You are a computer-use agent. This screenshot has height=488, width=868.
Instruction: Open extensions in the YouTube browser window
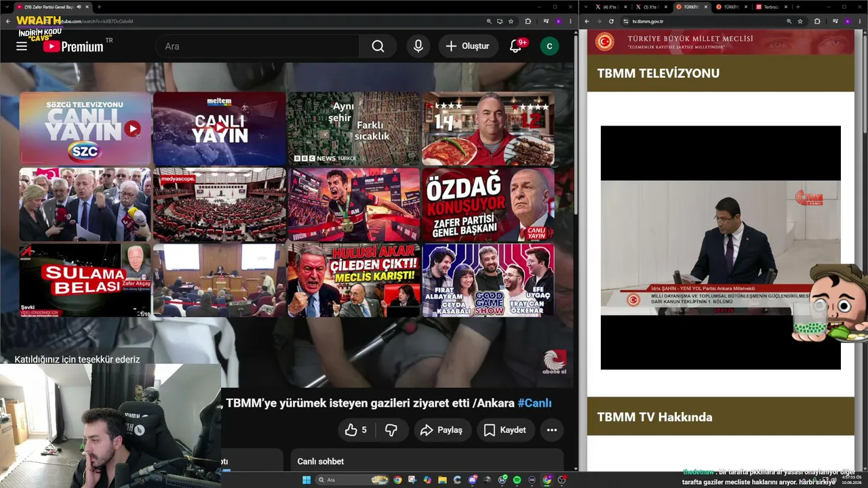pos(528,21)
